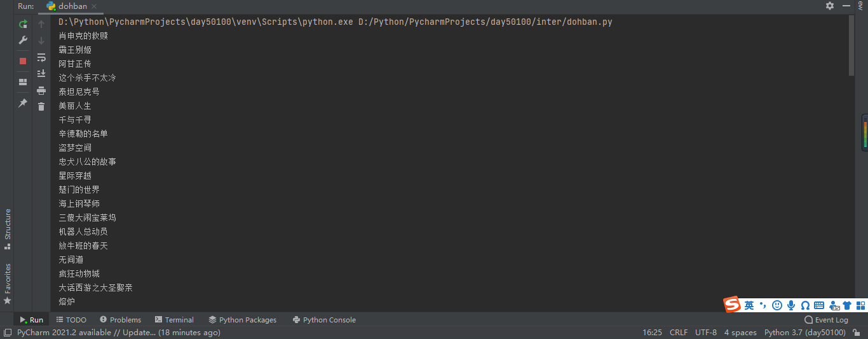Click the output line 无间道
Image resolution: width=868 pixels, height=339 pixels.
(71, 259)
